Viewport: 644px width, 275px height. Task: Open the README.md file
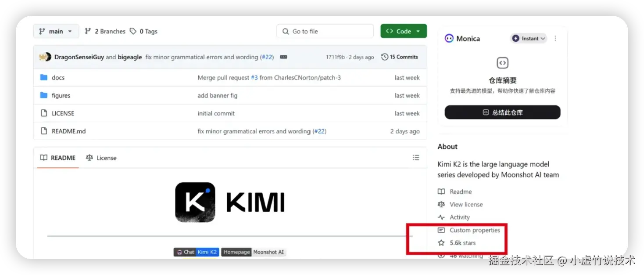[69, 131]
